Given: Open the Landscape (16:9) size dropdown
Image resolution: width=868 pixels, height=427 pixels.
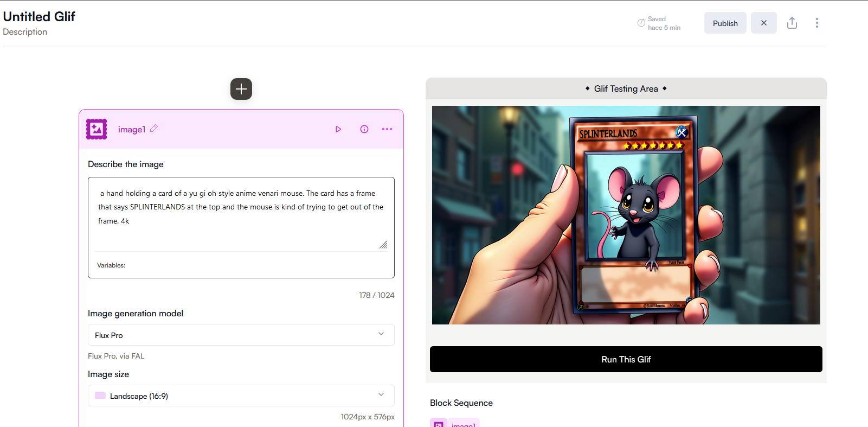Looking at the screenshot, I should (241, 396).
